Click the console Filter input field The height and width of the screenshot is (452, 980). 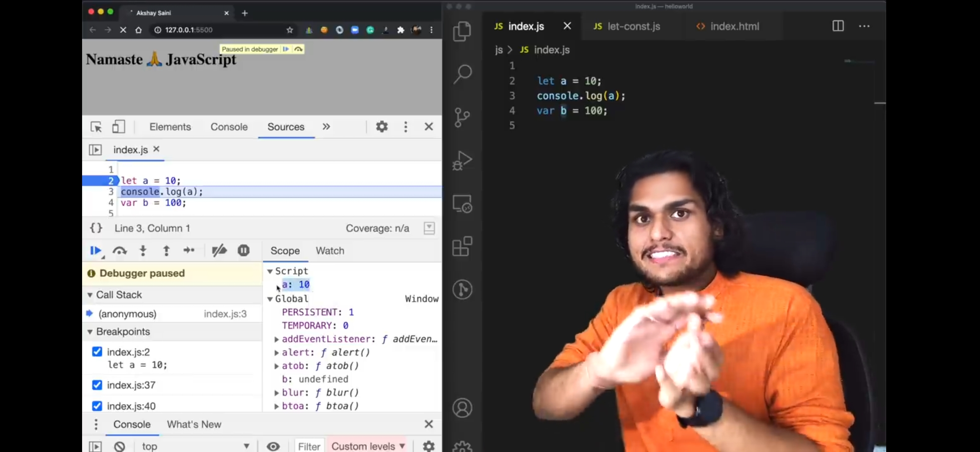coord(309,446)
